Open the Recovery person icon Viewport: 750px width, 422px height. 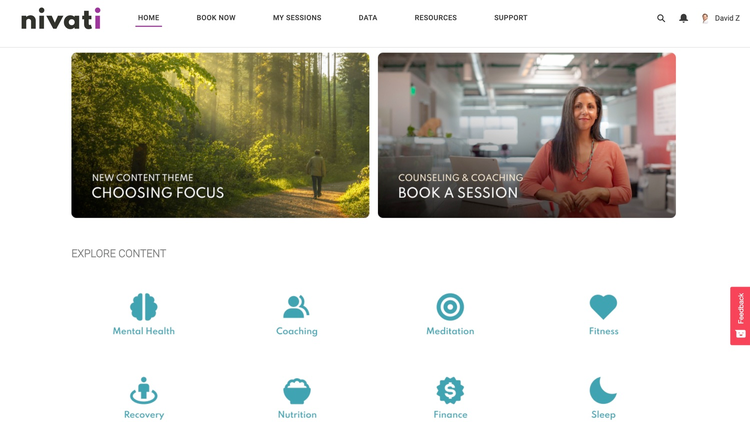pos(143,390)
